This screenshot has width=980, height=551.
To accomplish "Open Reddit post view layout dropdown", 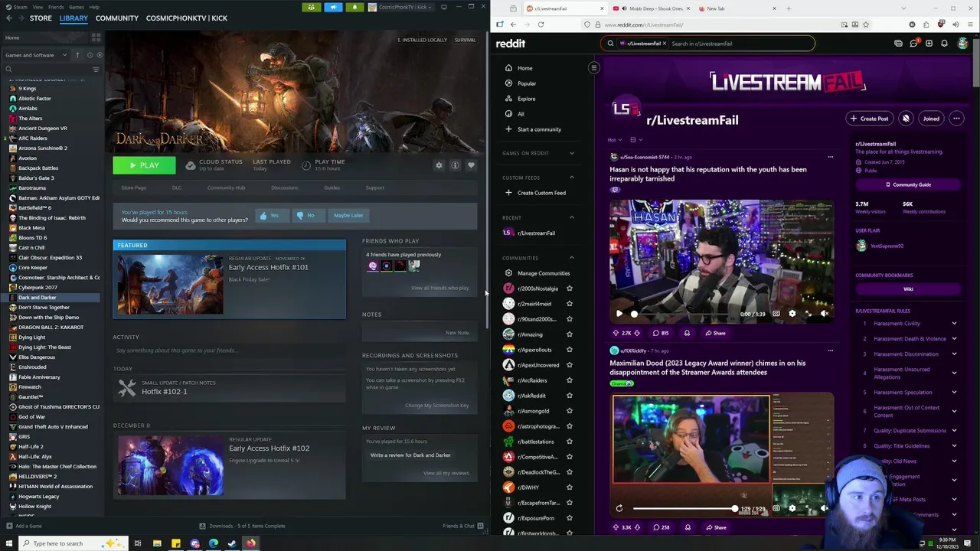I will click(x=635, y=140).
